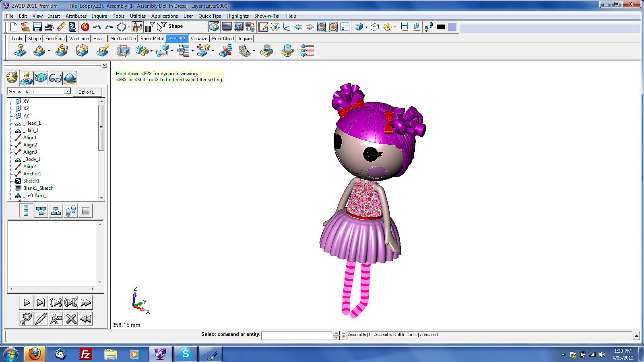This screenshot has width=644, height=362.
Task: Click the Previous view blue arrow
Action: [298, 27]
